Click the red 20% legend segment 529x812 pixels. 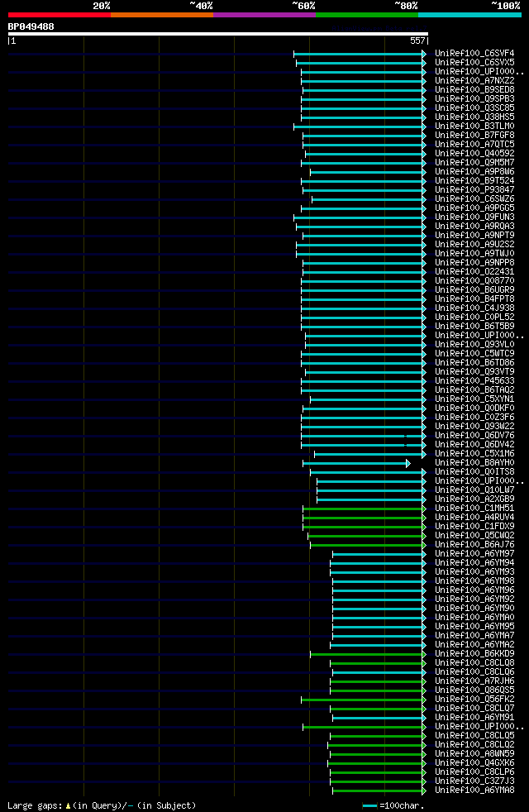click(59, 15)
